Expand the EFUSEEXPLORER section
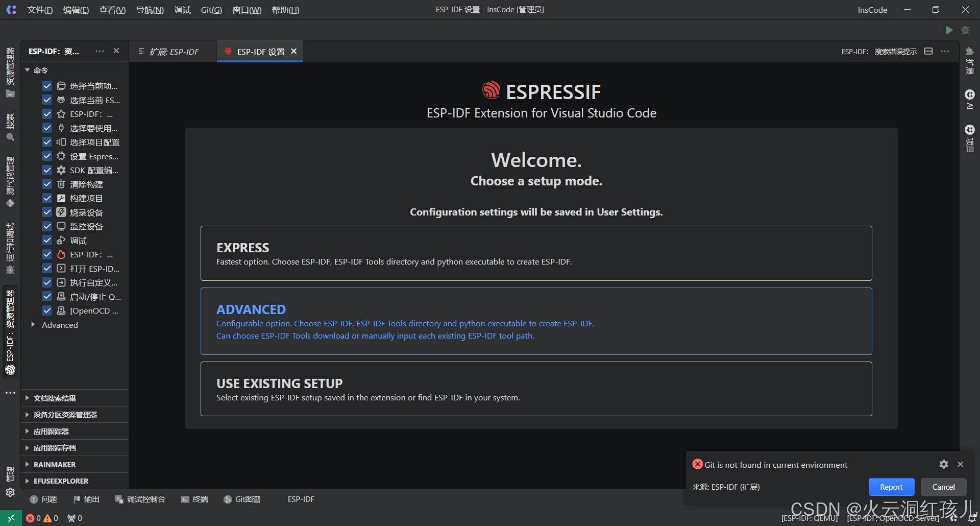 [x=75, y=481]
